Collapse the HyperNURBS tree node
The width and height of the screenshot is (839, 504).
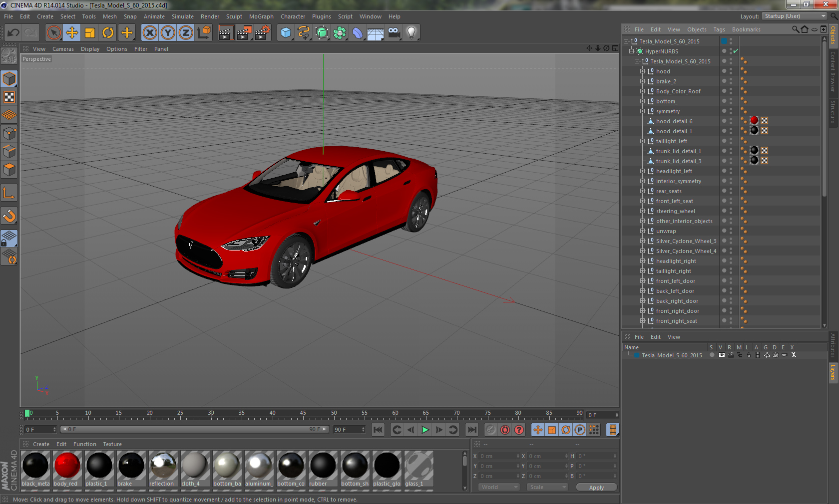[x=631, y=51]
